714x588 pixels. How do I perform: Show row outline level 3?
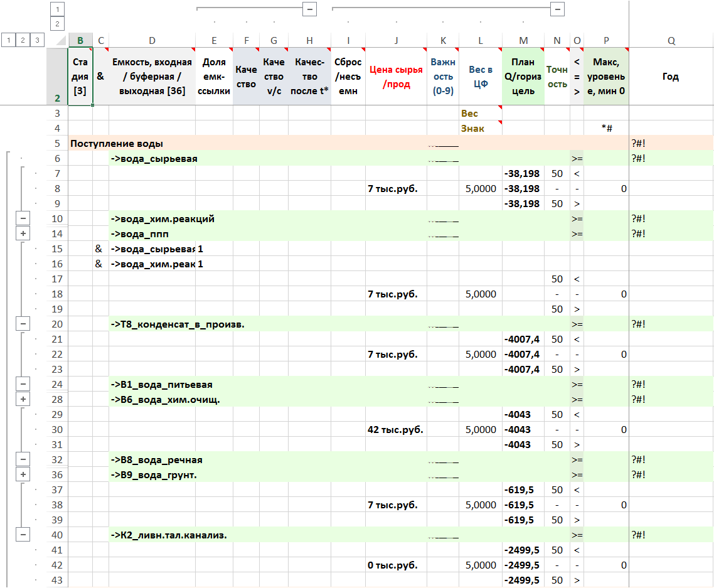click(37, 40)
